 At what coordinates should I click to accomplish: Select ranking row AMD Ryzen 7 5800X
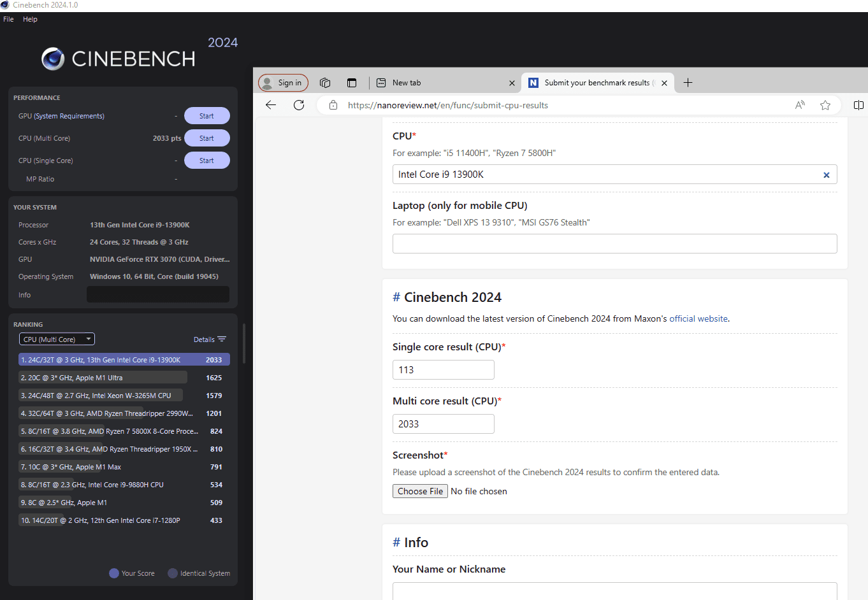124,431
